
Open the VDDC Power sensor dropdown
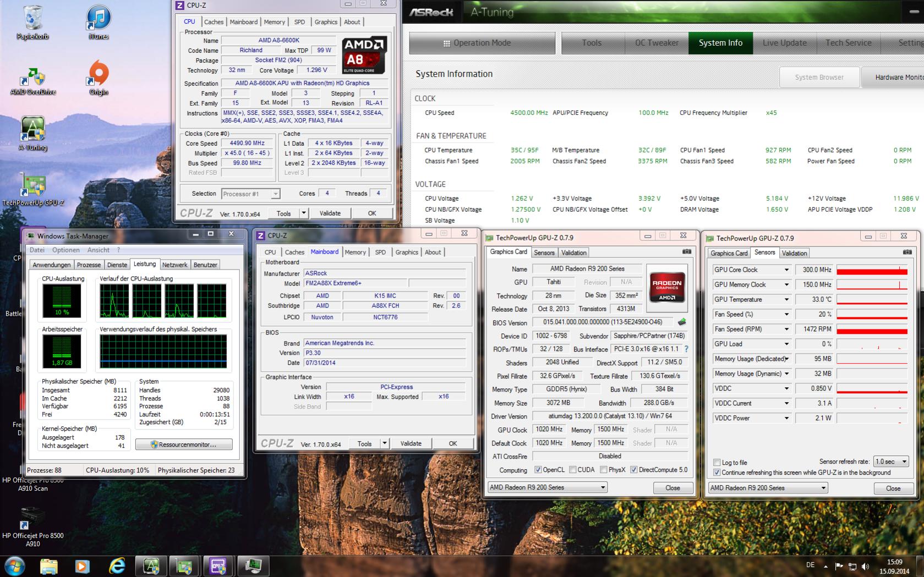pos(786,418)
